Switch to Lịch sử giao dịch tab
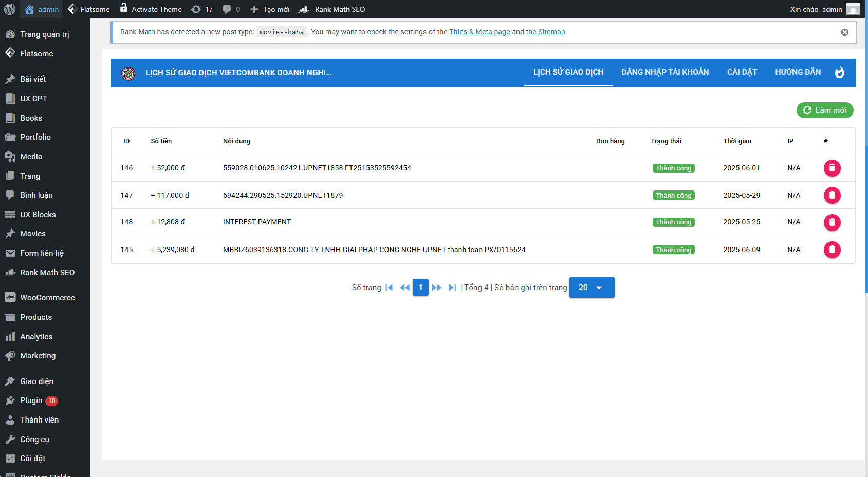The image size is (868, 477). 568,72
